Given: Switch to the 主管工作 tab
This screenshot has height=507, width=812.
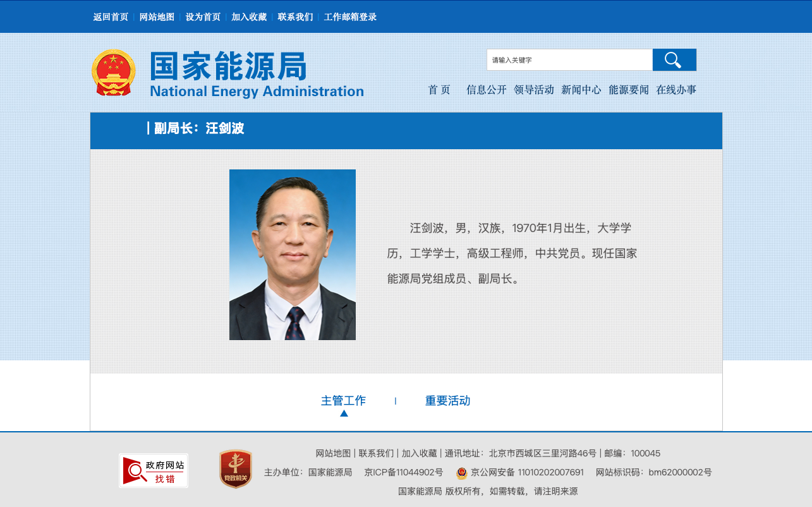Looking at the screenshot, I should (x=343, y=401).
